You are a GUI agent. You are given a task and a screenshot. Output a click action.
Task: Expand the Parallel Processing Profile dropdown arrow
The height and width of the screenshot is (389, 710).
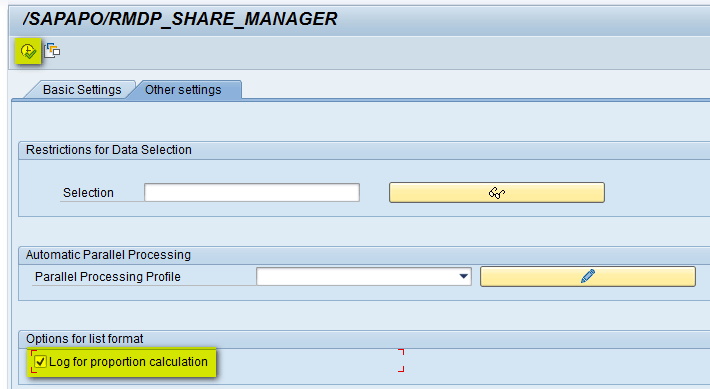(x=464, y=276)
